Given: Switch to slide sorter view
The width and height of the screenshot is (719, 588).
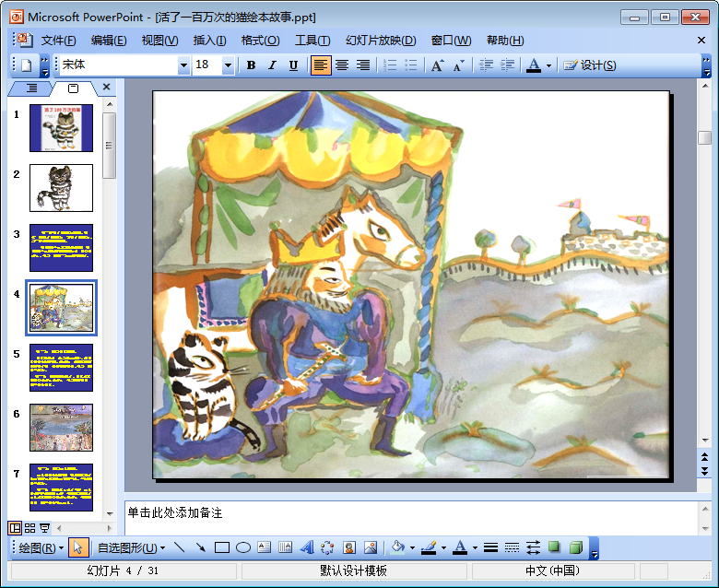Looking at the screenshot, I should pyautogui.click(x=29, y=528).
